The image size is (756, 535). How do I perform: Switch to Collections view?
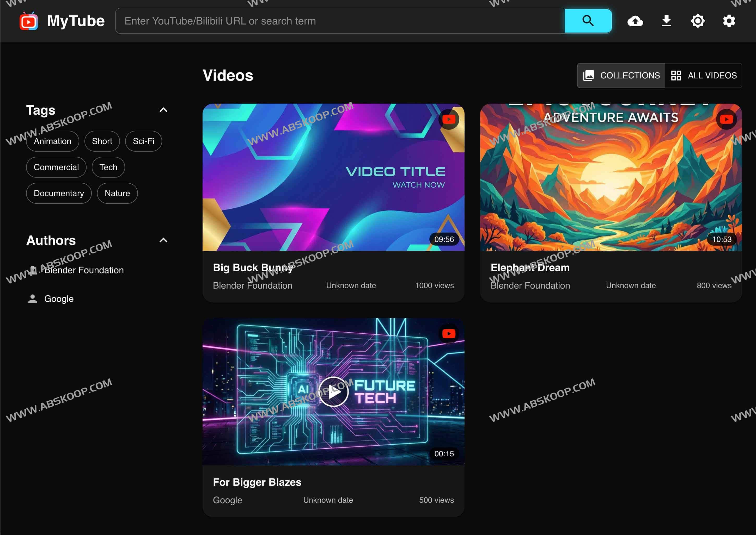click(621, 76)
